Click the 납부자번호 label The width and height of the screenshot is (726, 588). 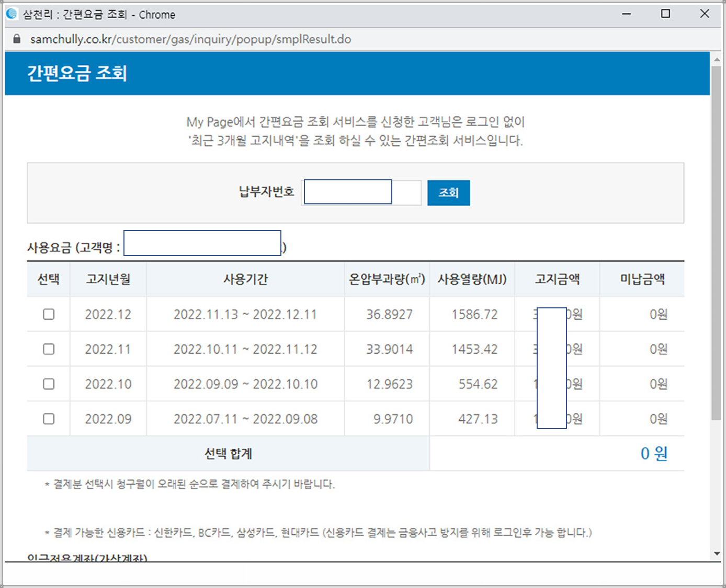(x=266, y=192)
